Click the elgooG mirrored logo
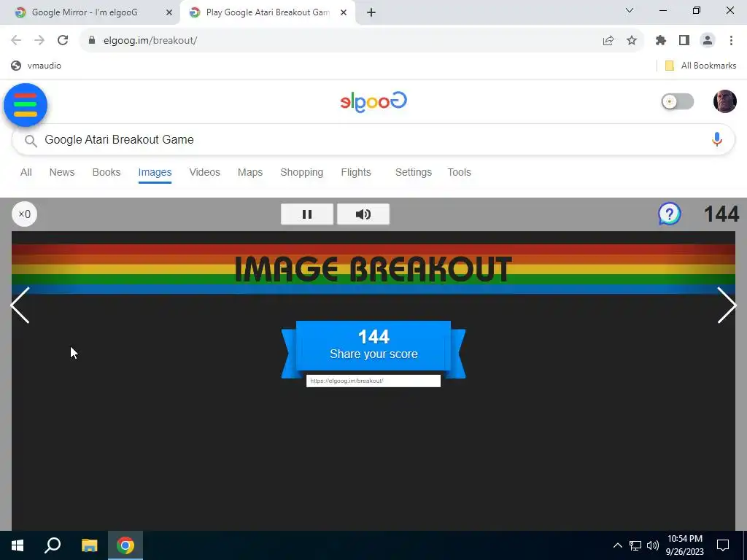The width and height of the screenshot is (747, 560). 373,101
